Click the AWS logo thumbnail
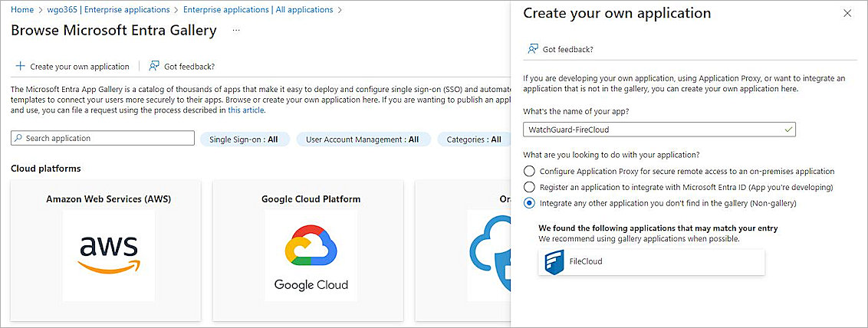This screenshot has height=328, width=868. [109, 255]
